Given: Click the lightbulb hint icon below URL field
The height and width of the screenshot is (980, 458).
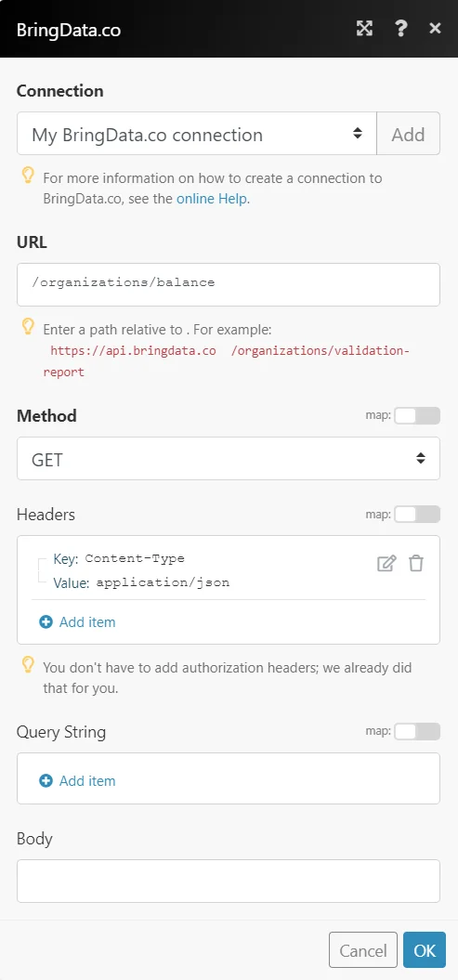Looking at the screenshot, I should pos(28,326).
